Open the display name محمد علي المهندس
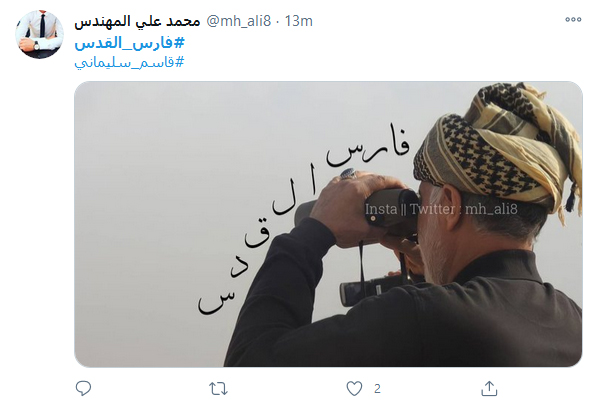Screen dimensions: 596x406 point(137,21)
